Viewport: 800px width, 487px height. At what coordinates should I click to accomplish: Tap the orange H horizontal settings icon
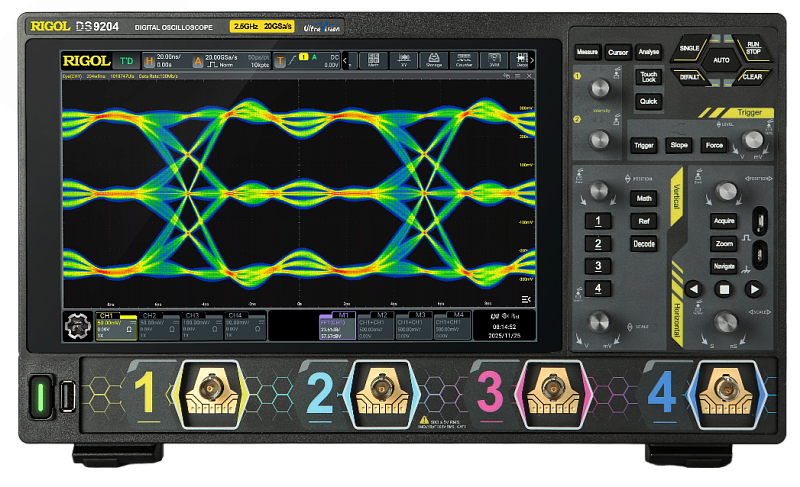click(x=149, y=61)
